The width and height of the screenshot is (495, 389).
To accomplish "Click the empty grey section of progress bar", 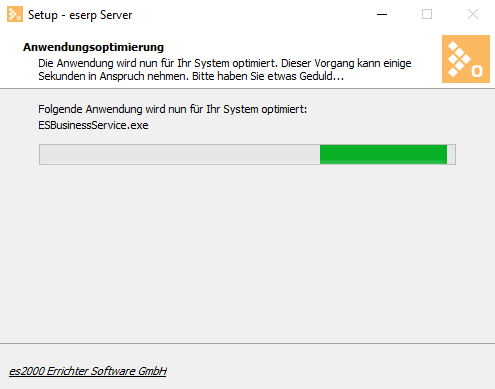I will coord(180,154).
